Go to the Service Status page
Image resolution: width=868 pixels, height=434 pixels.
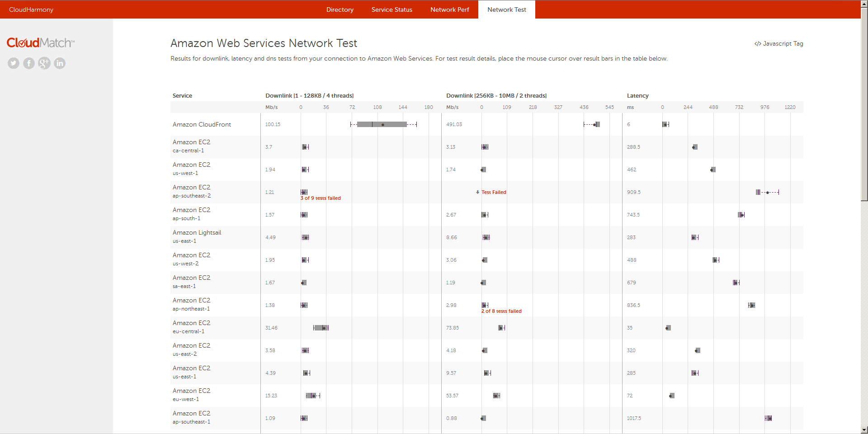point(392,9)
